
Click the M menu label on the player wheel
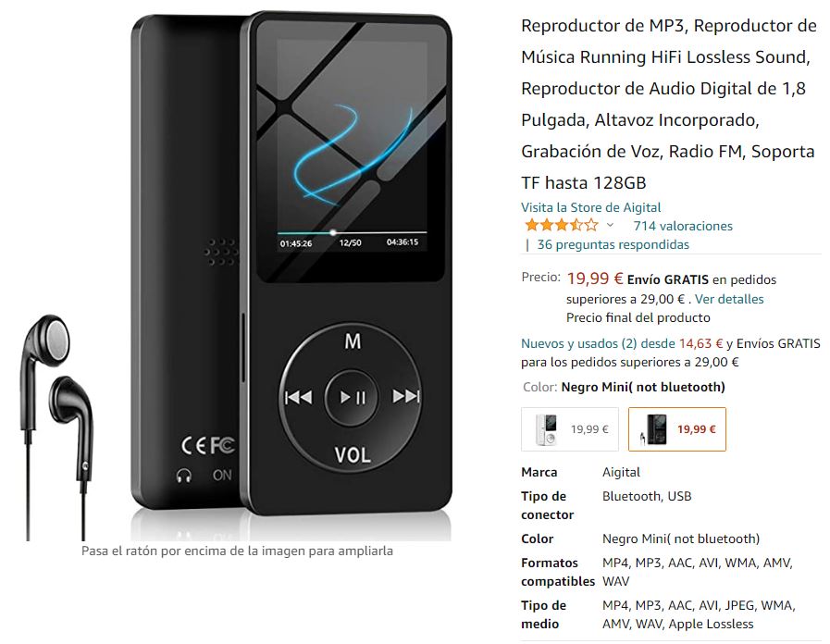point(353,341)
